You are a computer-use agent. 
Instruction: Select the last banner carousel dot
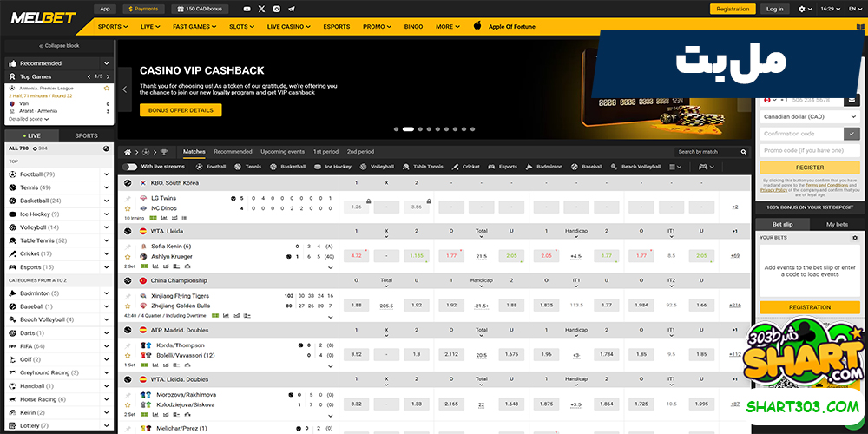click(472, 129)
